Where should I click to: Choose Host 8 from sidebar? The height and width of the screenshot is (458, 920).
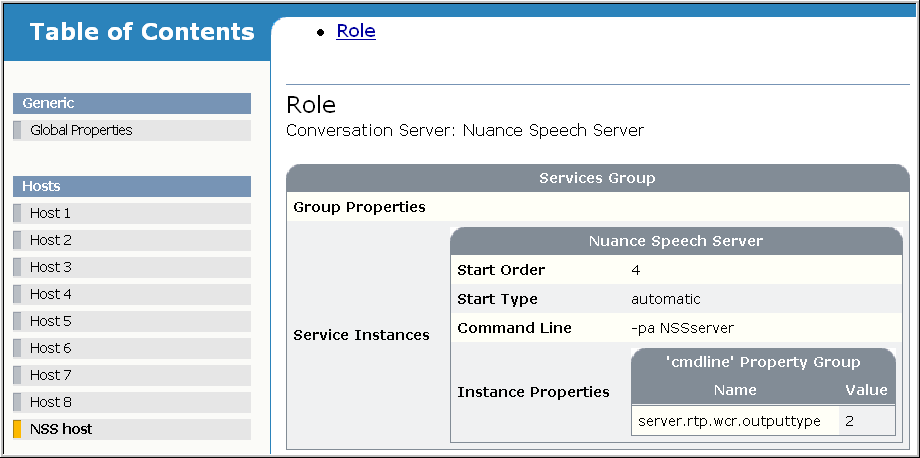point(50,402)
